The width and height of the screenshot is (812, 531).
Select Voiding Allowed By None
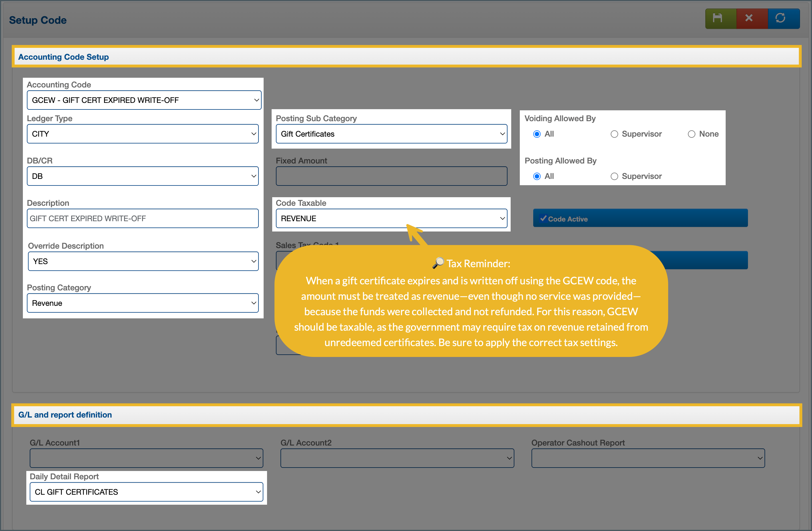click(x=691, y=134)
